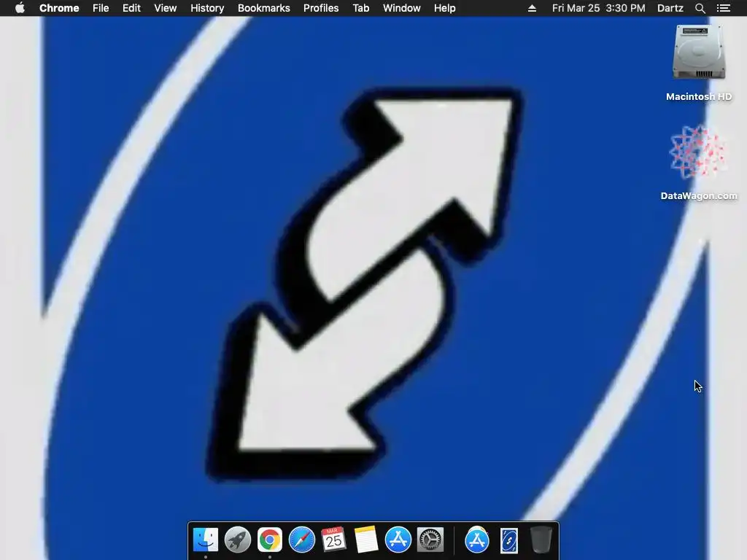
Task: Open the File menu
Action: 101,8
